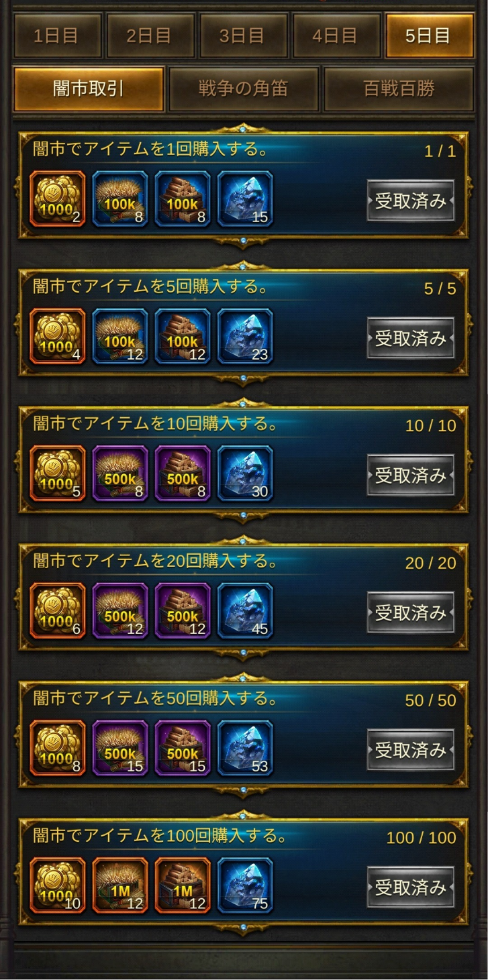Tap 100k wheat reward with quantity 8
This screenshot has width=488, height=980.
click(120, 199)
